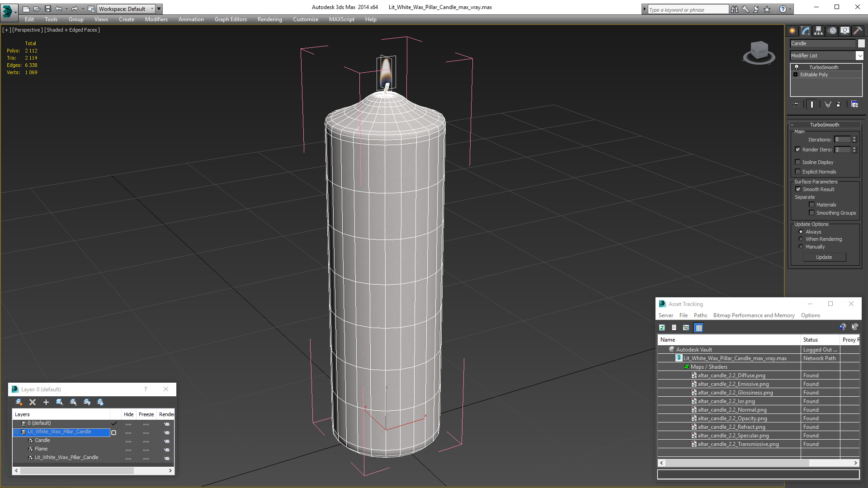Switch to the Hierarchy command panel tab
The width and height of the screenshot is (868, 488).
click(x=819, y=31)
